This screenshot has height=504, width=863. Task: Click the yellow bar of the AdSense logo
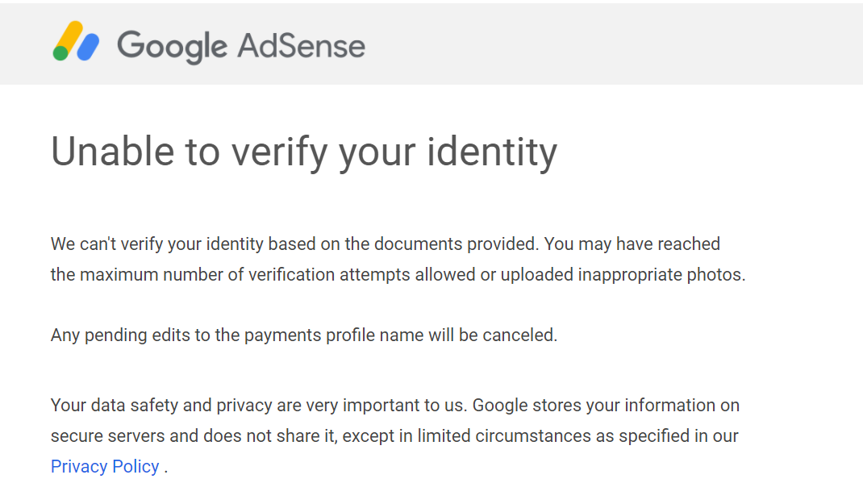(72, 36)
